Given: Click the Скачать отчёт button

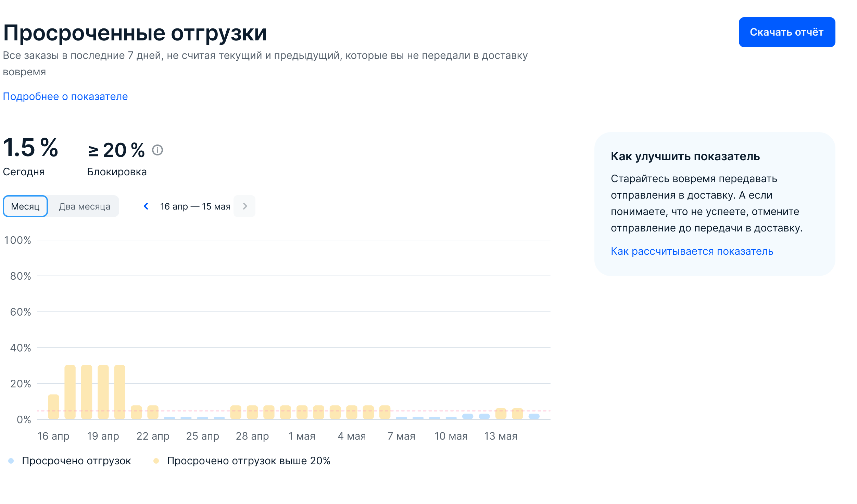Looking at the screenshot, I should pos(786,32).
